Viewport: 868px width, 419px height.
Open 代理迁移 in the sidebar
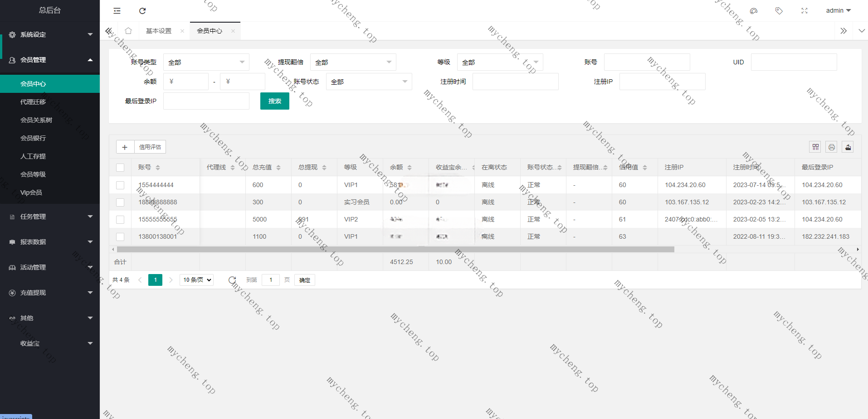(x=50, y=102)
